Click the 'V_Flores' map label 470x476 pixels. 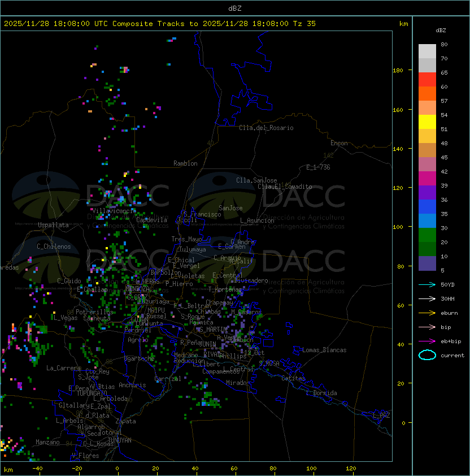[85, 456]
